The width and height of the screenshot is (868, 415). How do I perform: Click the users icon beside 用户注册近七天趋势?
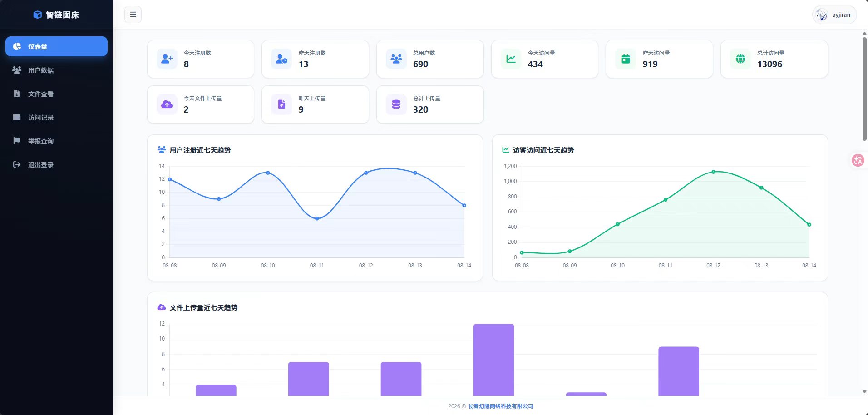(x=162, y=149)
